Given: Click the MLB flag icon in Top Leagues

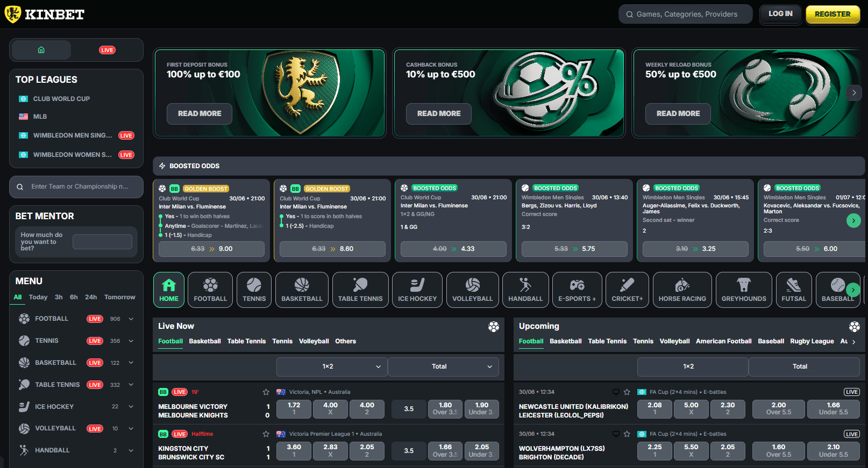Looking at the screenshot, I should point(23,117).
